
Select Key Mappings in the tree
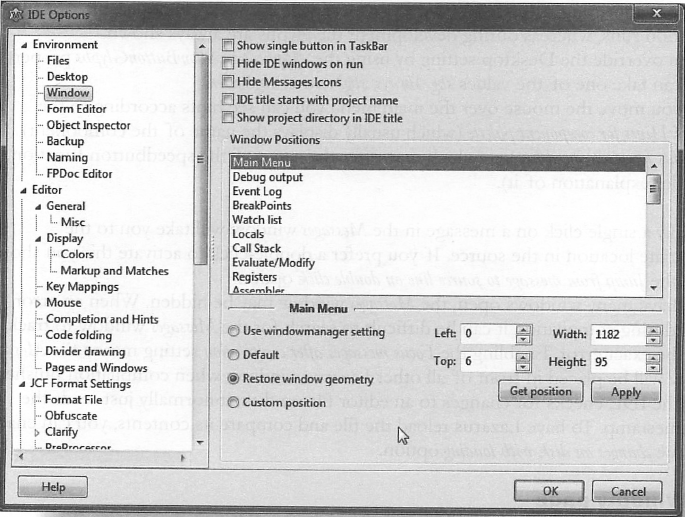(82, 287)
